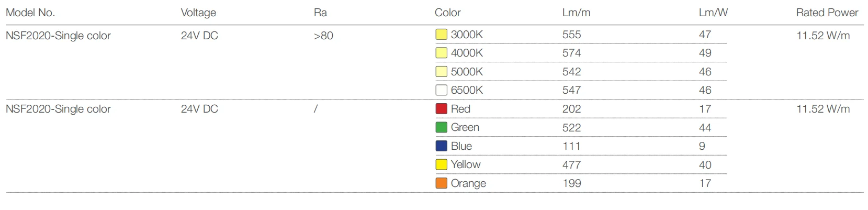
Task: Click the Lm/W column header
Action: [x=713, y=13]
